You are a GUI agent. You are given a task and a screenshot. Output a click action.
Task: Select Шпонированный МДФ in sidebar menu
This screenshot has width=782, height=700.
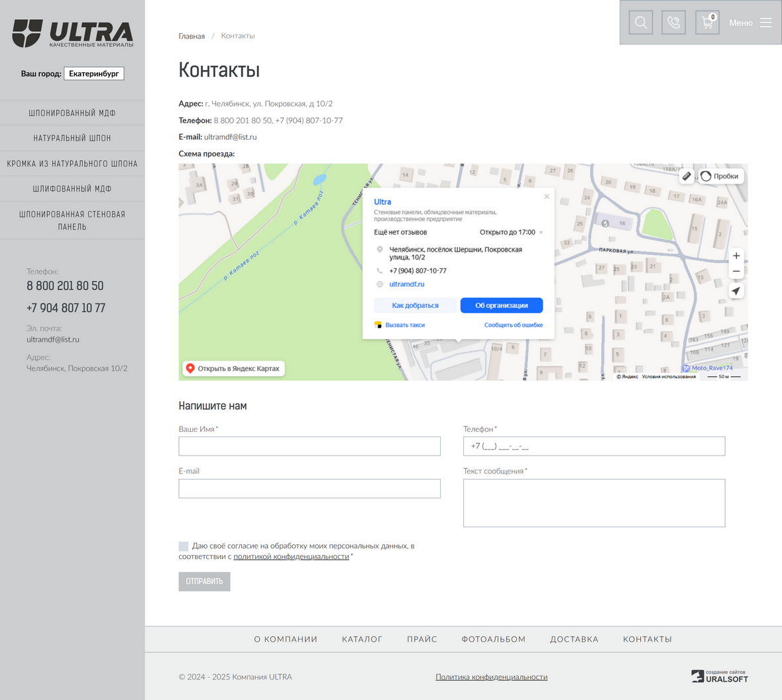point(72,113)
